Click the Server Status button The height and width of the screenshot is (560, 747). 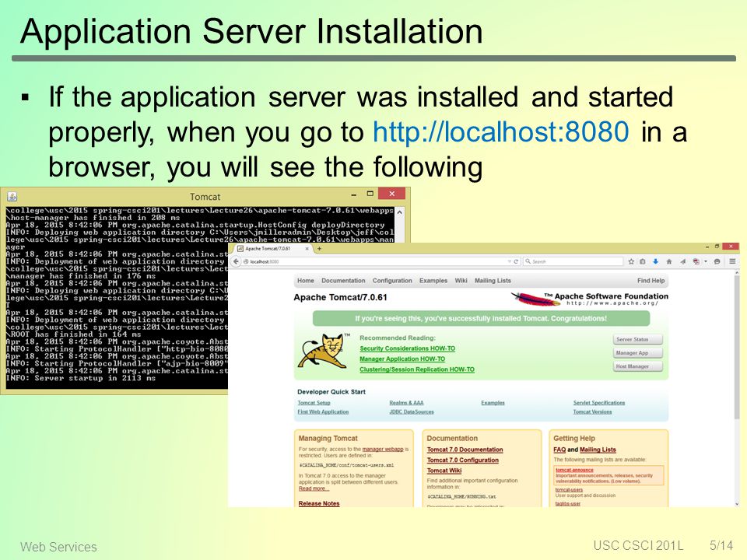click(x=638, y=340)
